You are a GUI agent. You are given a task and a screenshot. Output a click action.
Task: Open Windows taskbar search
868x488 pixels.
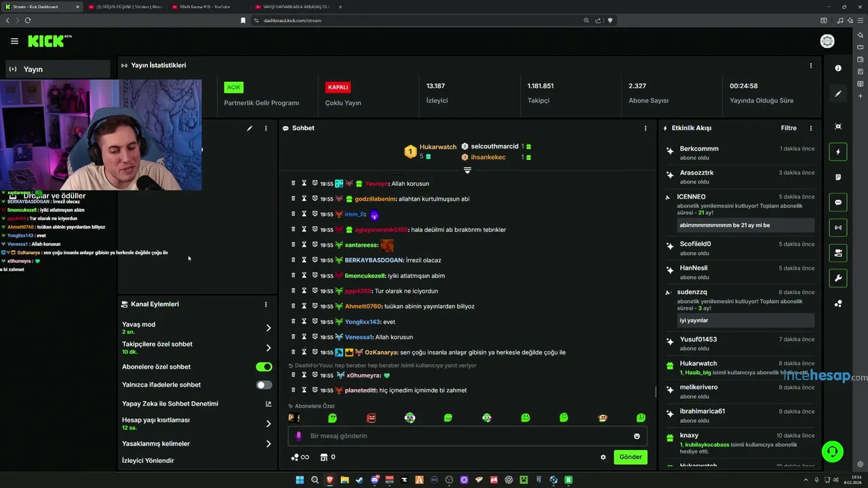(x=315, y=480)
